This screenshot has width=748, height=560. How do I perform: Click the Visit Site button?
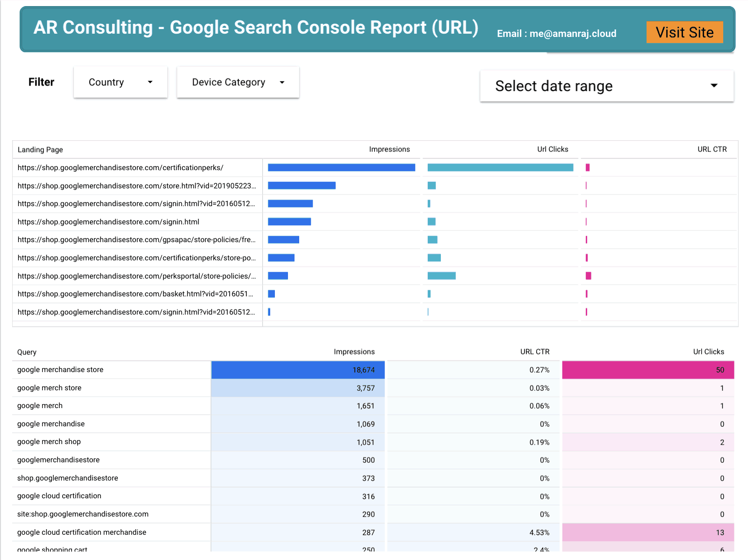pos(684,32)
